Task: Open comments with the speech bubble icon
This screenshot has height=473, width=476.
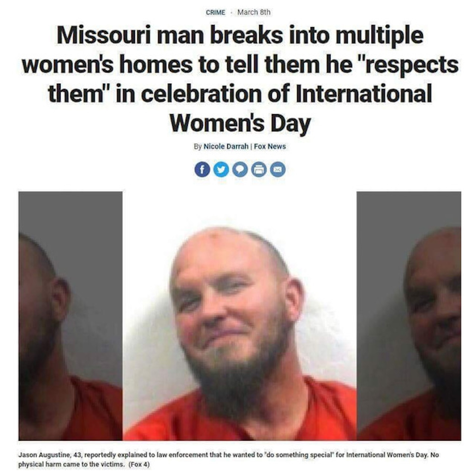Action: (240, 169)
